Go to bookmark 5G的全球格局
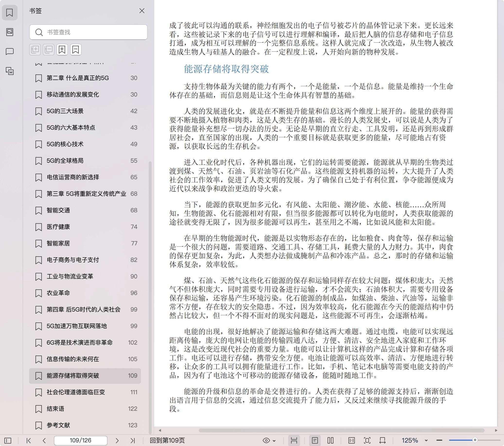Image resolution: width=504 pixels, height=446 pixels. click(x=85, y=161)
